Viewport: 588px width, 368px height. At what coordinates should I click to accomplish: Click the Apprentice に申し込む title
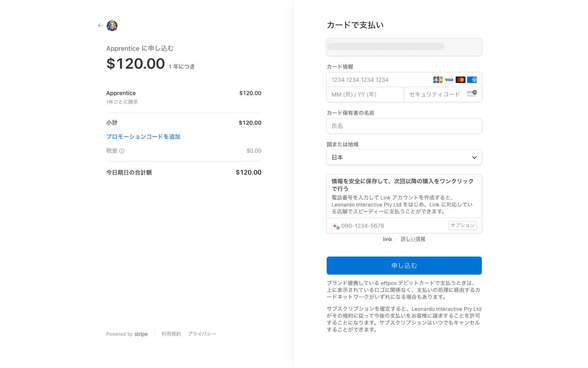[140, 49]
